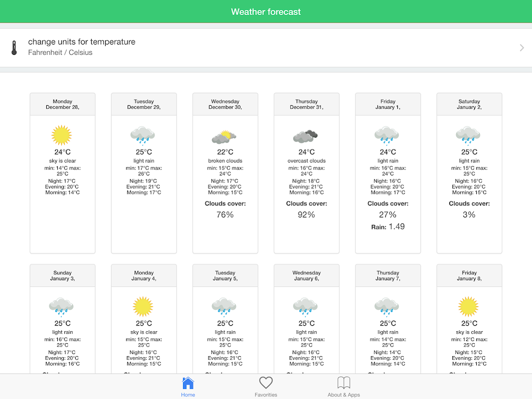Click broken clouds icon on Wednesday December 30

224,137
